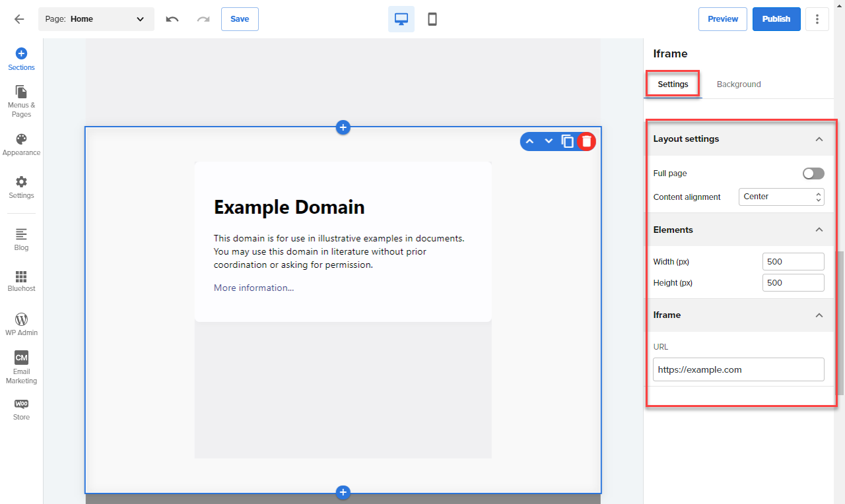This screenshot has width=845, height=504.
Task: Select the Settings tab
Action: pos(673,84)
